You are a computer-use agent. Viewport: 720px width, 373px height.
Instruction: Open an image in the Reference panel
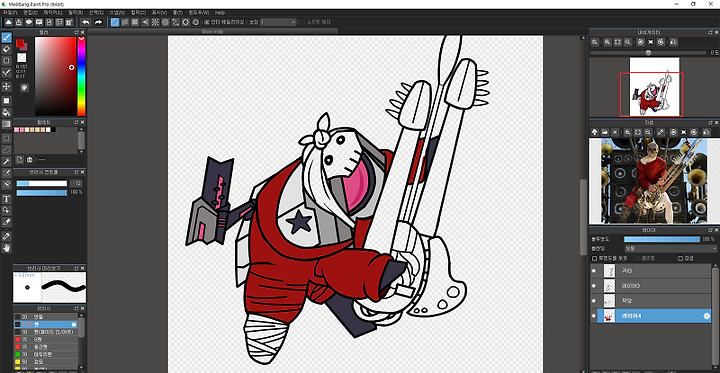[605, 132]
